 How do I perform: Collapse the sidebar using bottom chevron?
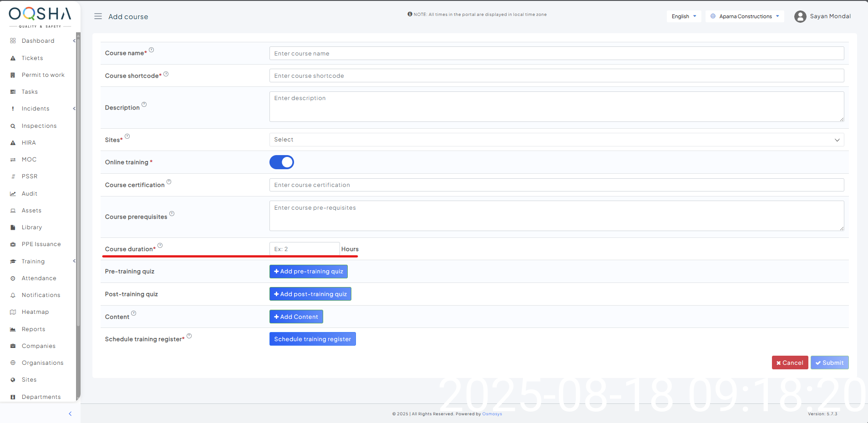pos(70,414)
